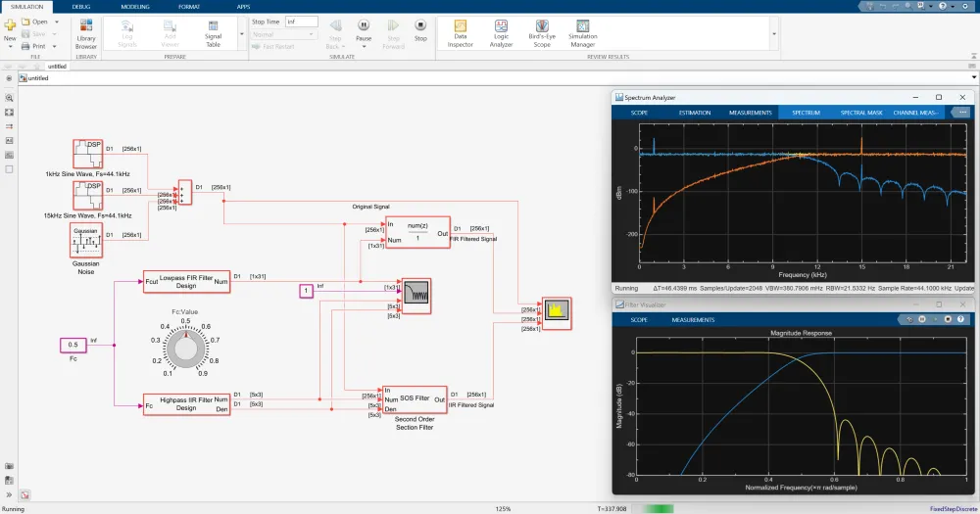Viewport: 980px width, 514px height.
Task: Open Spectrum Analyzer Estimation tab
Action: coord(695,113)
